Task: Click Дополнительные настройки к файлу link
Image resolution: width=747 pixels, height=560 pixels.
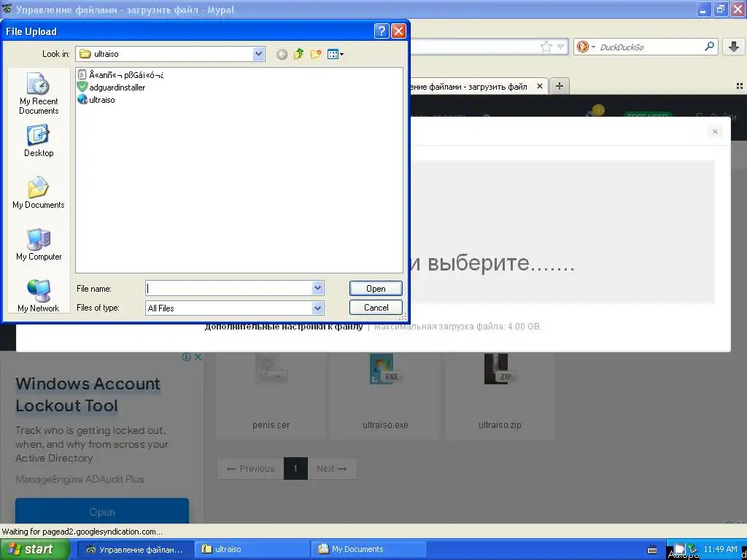Action: coord(284,327)
